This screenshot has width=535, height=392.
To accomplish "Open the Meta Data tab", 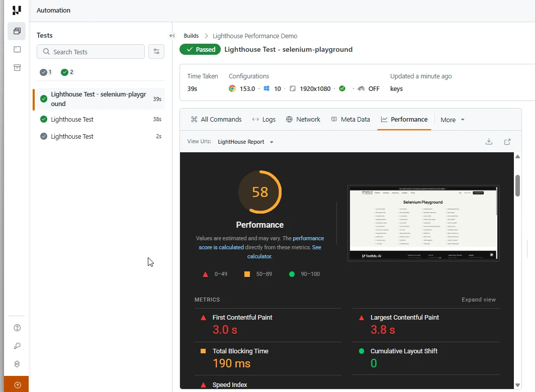I will [350, 120].
